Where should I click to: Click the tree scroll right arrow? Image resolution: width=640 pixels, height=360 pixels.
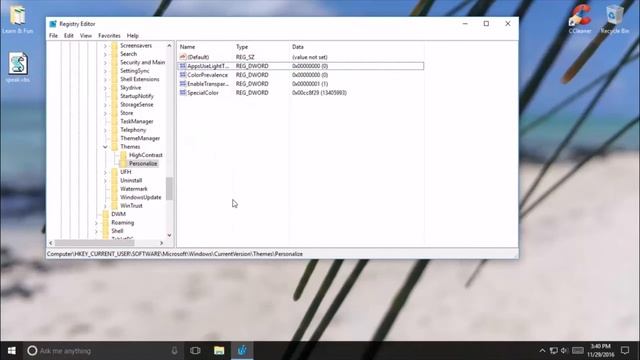tap(162, 243)
